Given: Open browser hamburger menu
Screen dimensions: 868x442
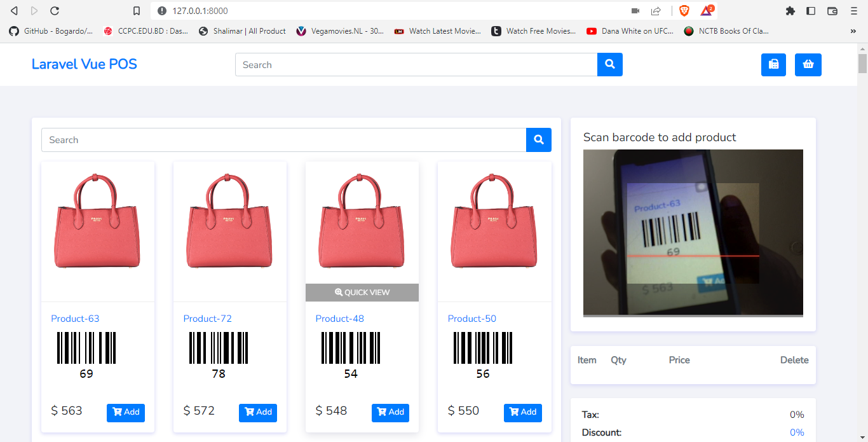Looking at the screenshot, I should click(x=853, y=11).
